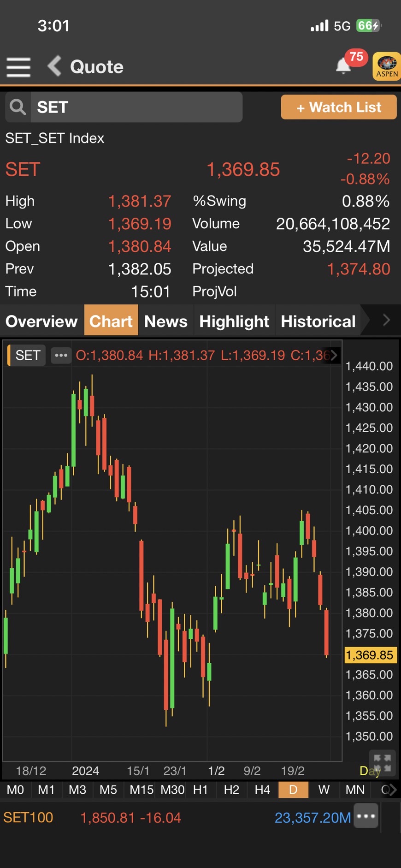Tap the Volume value 20,664,108,452
This screenshot has height=868, width=401.
pyautogui.click(x=333, y=224)
